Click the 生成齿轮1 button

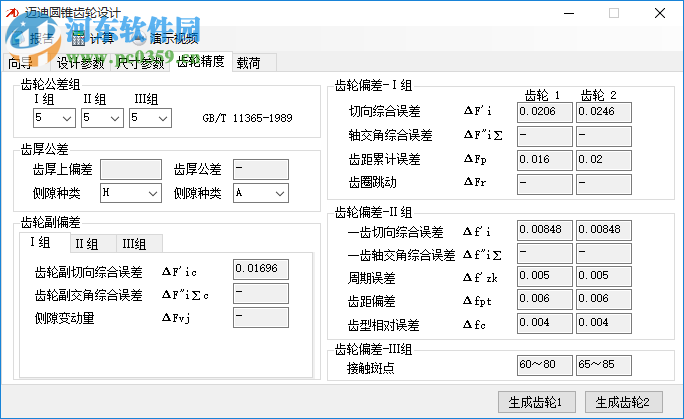tap(537, 402)
